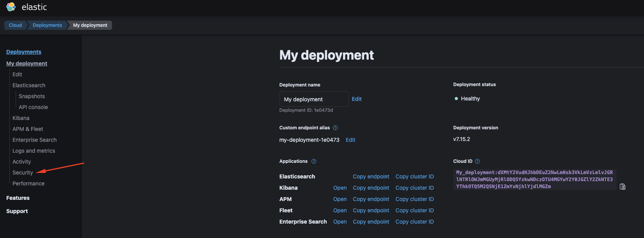Open APM application
Image resolution: width=644 pixels, height=238 pixels.
click(x=340, y=199)
